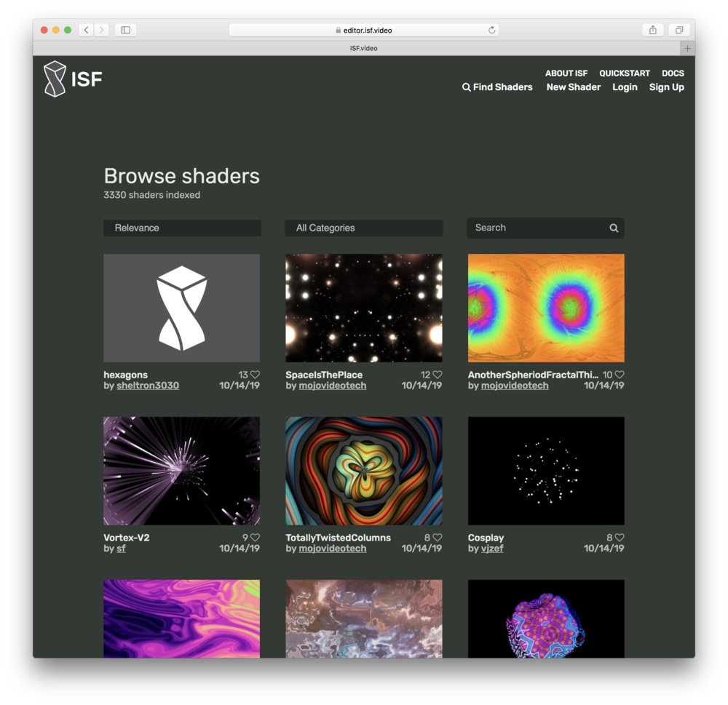This screenshot has width=728, height=705.
Task: Go to the DOCS menu link
Action: pyautogui.click(x=673, y=73)
